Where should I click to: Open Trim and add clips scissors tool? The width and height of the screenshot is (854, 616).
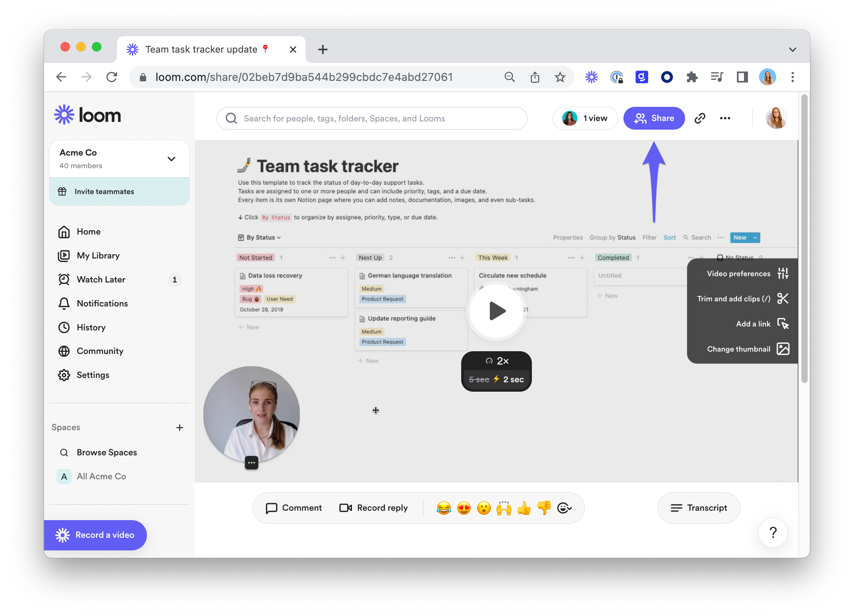pyautogui.click(x=783, y=299)
